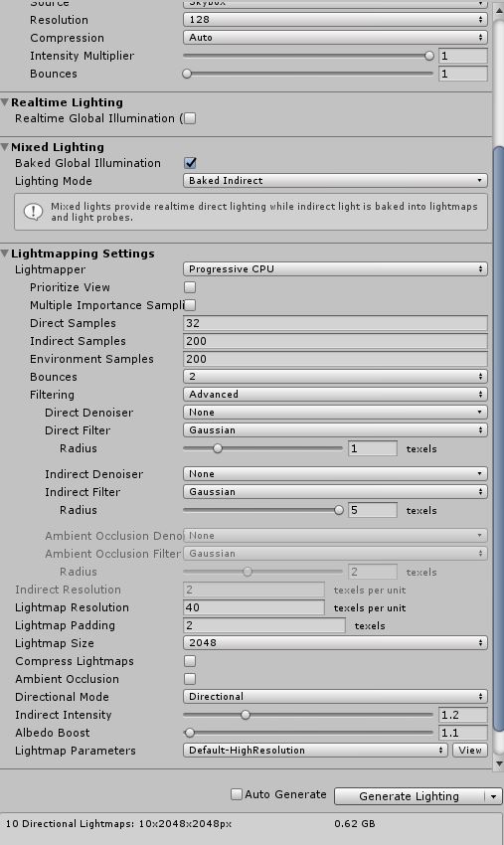Viewport: 504px width, 845px height.
Task: Toggle Compress Lightmaps checkbox
Action: [190, 661]
